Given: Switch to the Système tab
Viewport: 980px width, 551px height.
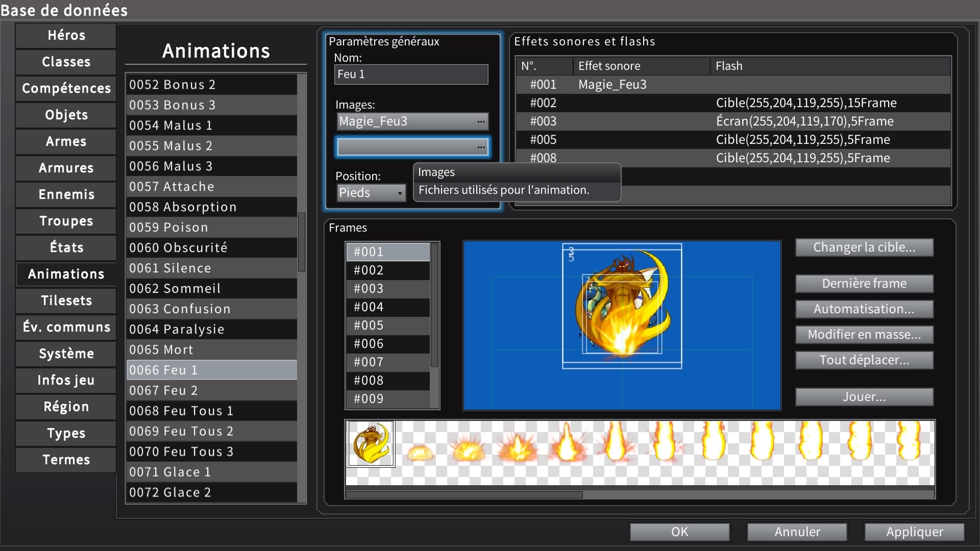Looking at the screenshot, I should pos(66,354).
